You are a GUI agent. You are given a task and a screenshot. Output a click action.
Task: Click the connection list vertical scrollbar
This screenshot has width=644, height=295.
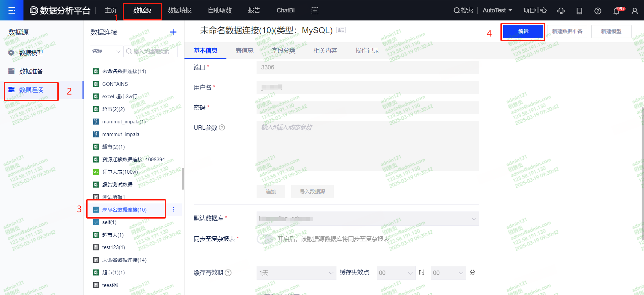pos(183,179)
